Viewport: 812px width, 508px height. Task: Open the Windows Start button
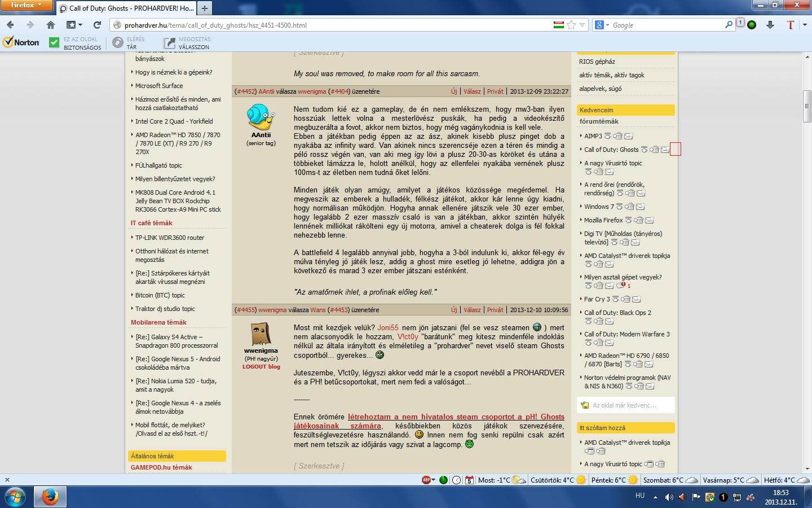click(x=16, y=497)
